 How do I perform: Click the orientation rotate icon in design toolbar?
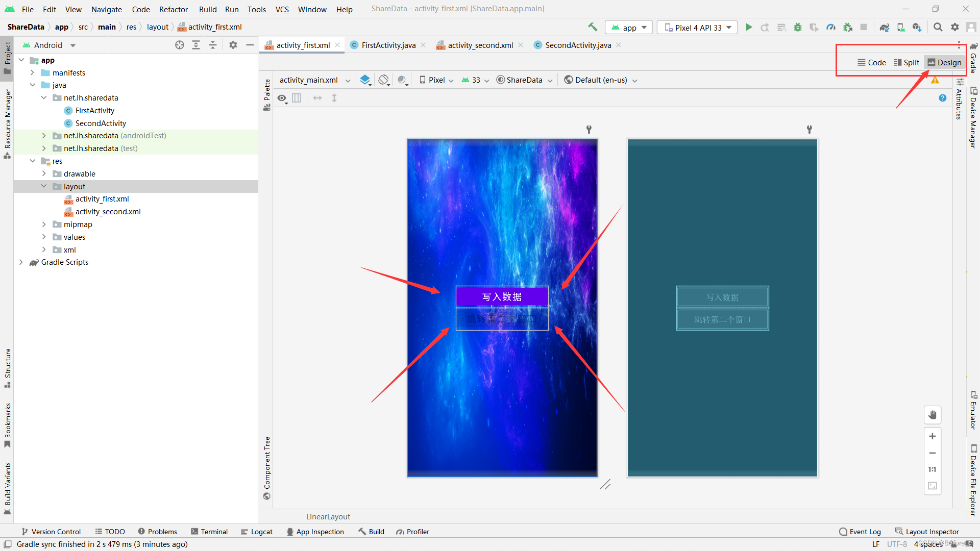384,80
